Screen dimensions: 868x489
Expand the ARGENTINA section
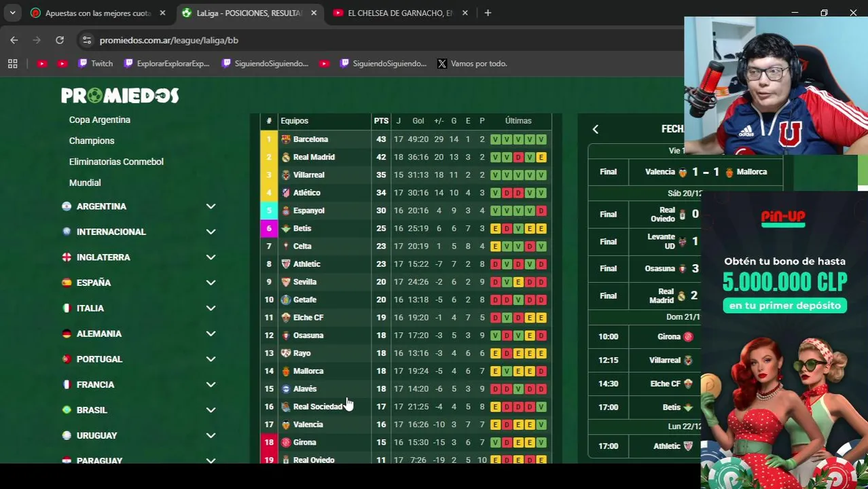click(x=139, y=206)
